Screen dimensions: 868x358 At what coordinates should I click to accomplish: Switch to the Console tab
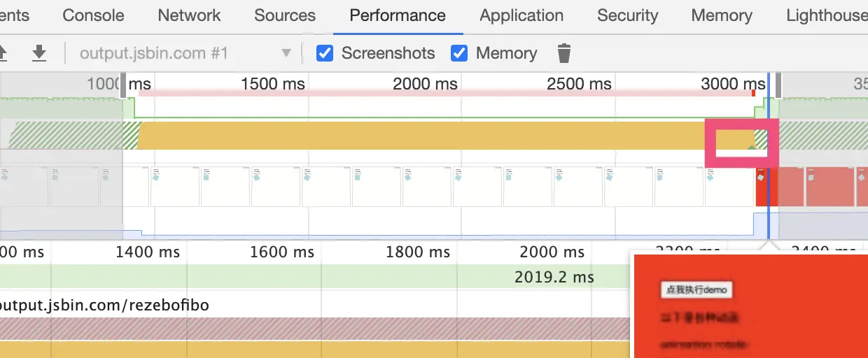(x=93, y=15)
